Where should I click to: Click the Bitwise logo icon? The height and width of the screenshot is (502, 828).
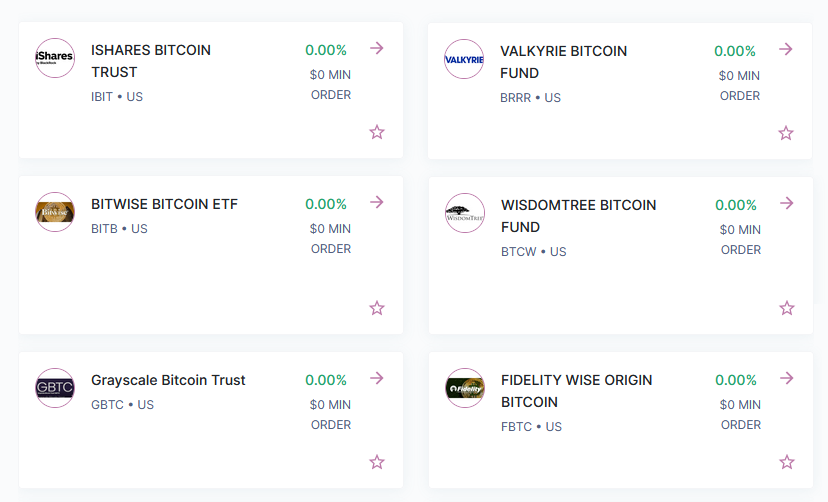click(55, 212)
